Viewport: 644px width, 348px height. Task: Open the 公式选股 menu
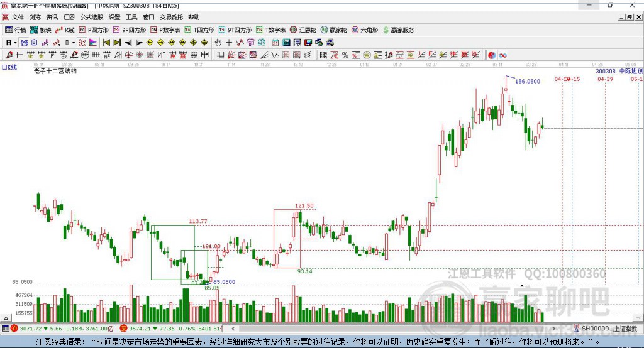92,17
